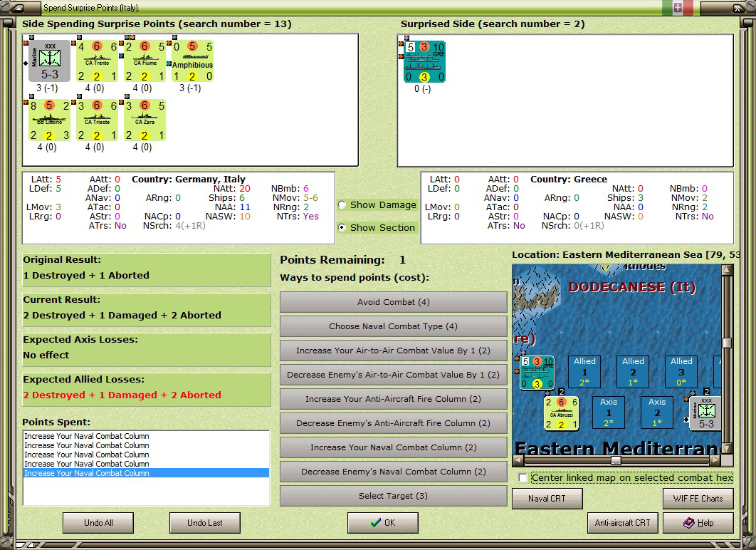Click the map vertical scrollbar thumb
This screenshot has height=550, width=756.
pos(727,343)
